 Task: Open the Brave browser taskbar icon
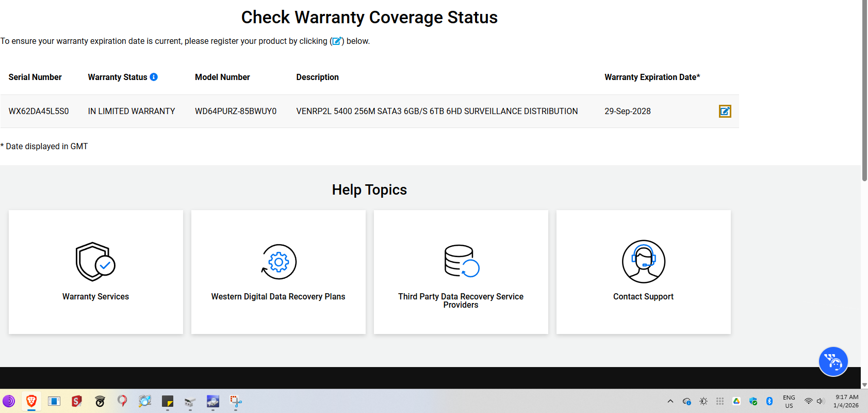point(31,401)
